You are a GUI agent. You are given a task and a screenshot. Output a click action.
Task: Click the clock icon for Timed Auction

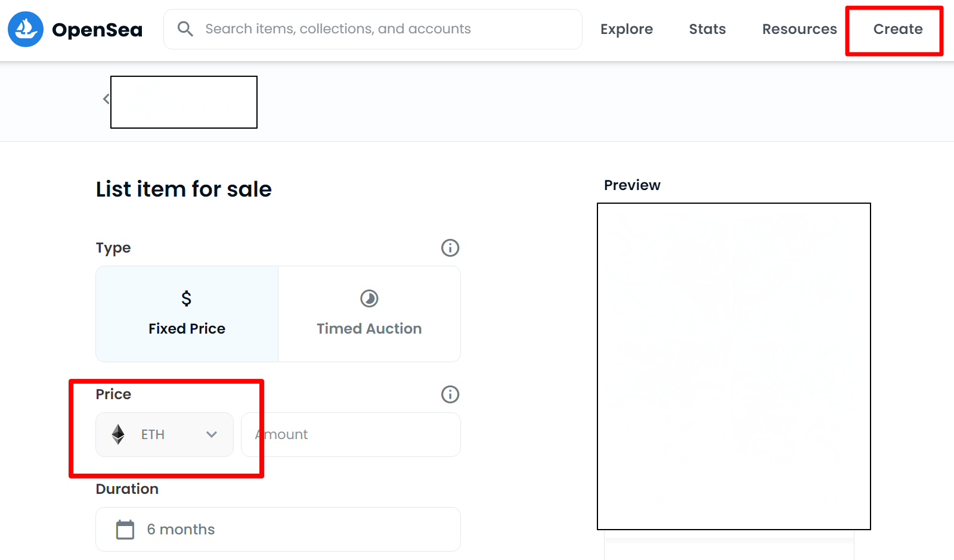pyautogui.click(x=369, y=298)
